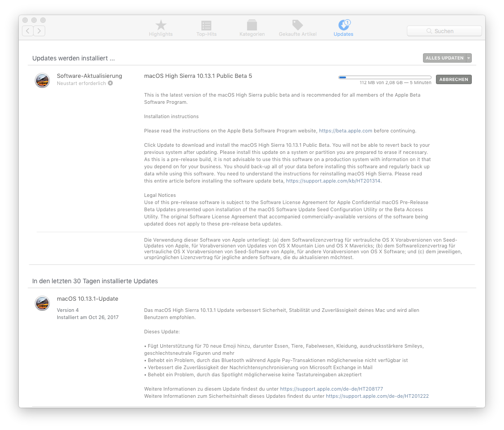Click the macOS 10.13.1-Update icon
This screenshot has height=430, width=504.
point(42,303)
